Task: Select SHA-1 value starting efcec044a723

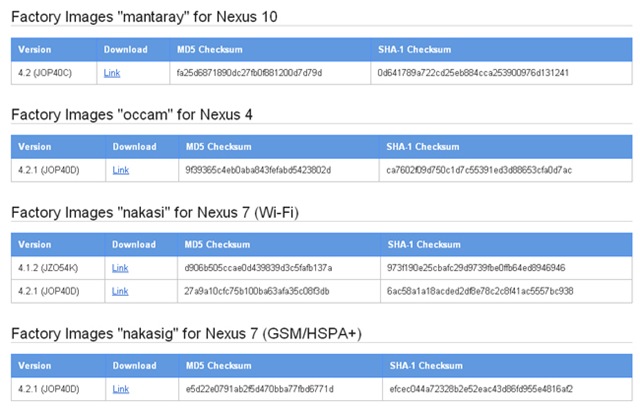Action: pos(481,389)
